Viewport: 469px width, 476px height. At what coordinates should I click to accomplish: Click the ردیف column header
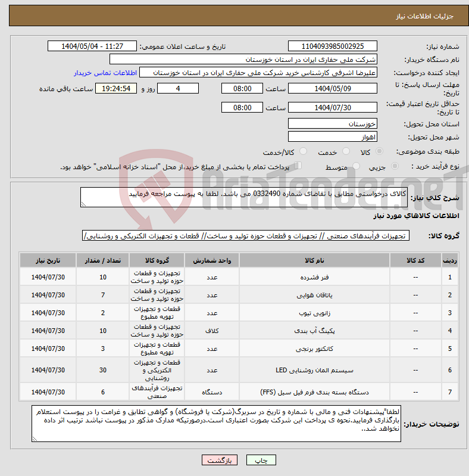tap(450, 260)
